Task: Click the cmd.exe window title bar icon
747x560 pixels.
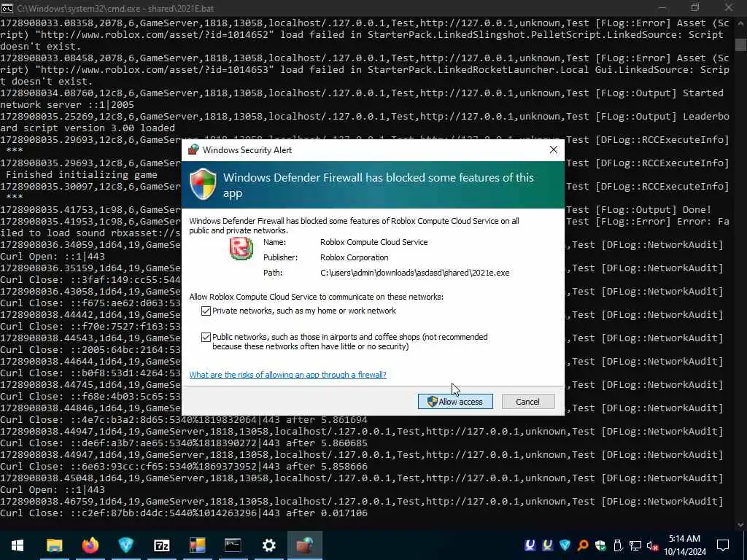Action: coord(7,8)
